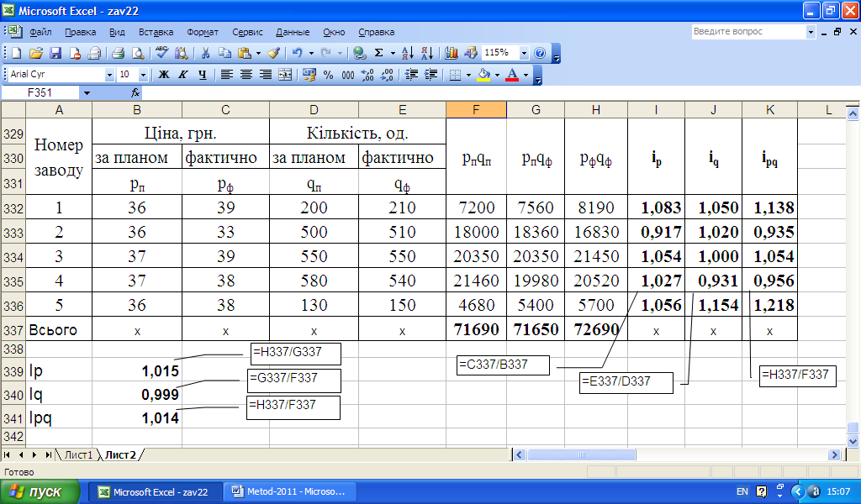Viewport: 861px width, 504px height.
Task: Switch to Metod-2011 Microsoft Word taskbar button
Action: pyautogui.click(x=290, y=492)
